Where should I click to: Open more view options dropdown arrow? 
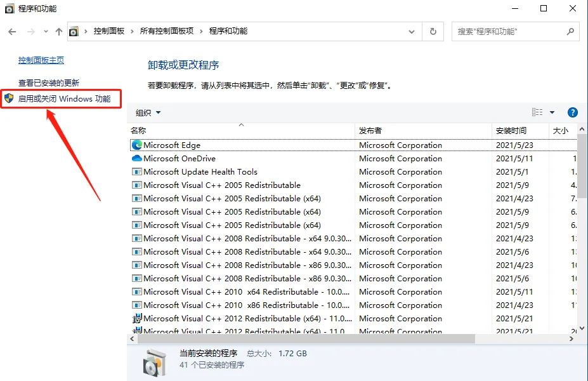(552, 112)
